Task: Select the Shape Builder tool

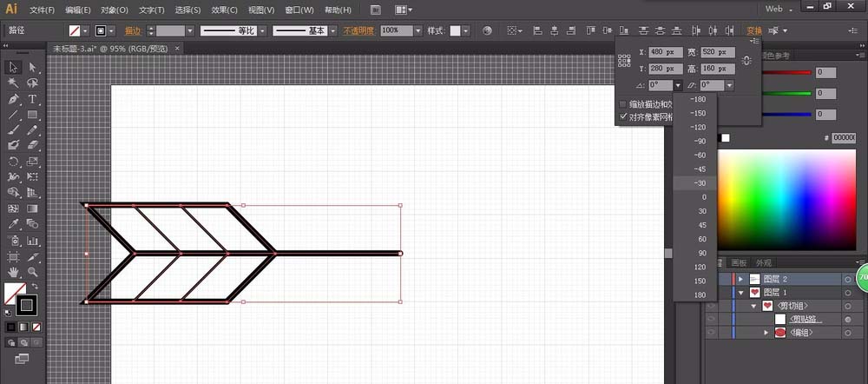Action: click(13, 193)
